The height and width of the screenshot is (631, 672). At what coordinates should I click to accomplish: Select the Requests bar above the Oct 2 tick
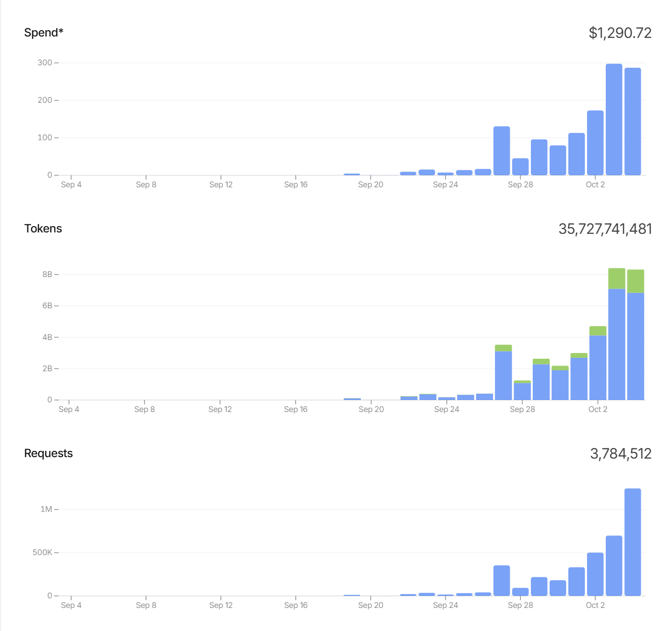(x=595, y=574)
